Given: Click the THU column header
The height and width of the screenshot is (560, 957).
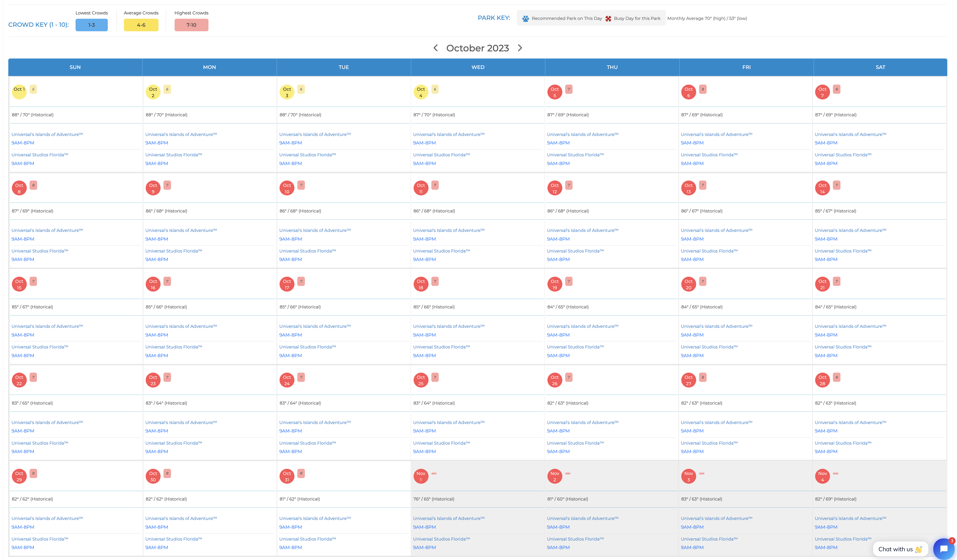Looking at the screenshot, I should click(612, 67).
